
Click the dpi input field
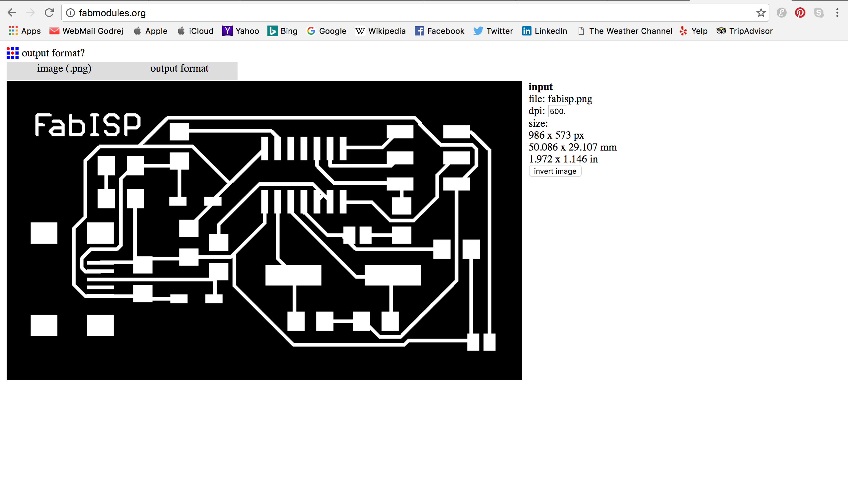click(x=557, y=111)
